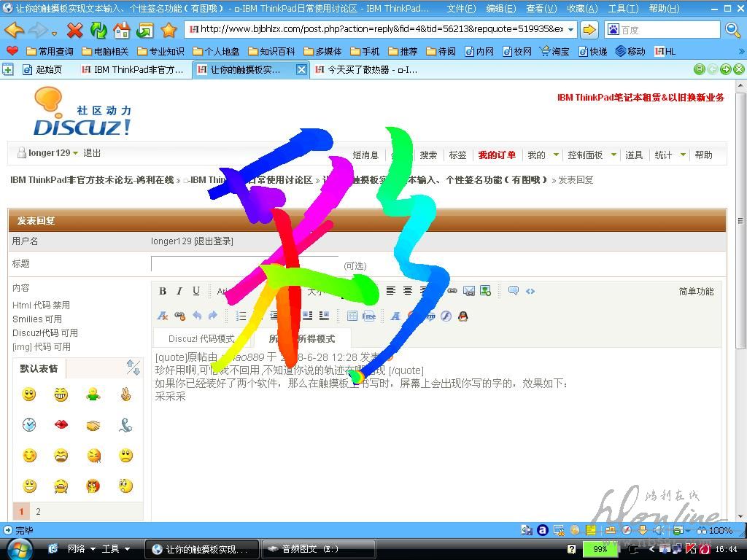Expand the 控制面板 dropdown arrow

point(614,155)
